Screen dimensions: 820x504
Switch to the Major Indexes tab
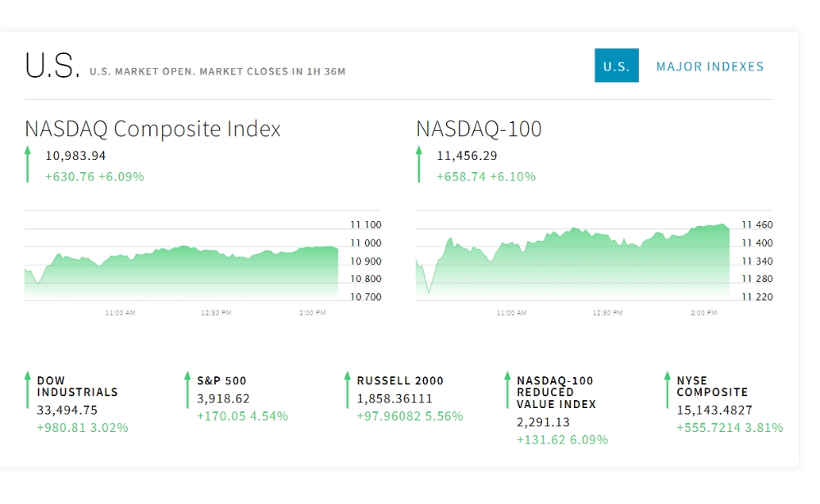pyautogui.click(x=709, y=66)
